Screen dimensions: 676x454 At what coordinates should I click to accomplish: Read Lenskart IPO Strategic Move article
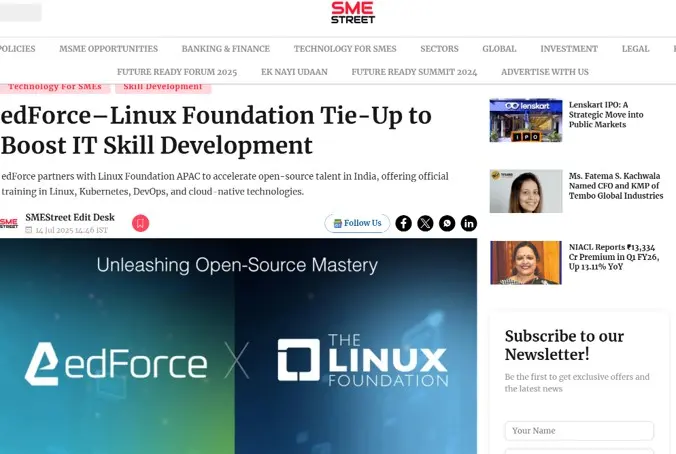tap(606, 115)
